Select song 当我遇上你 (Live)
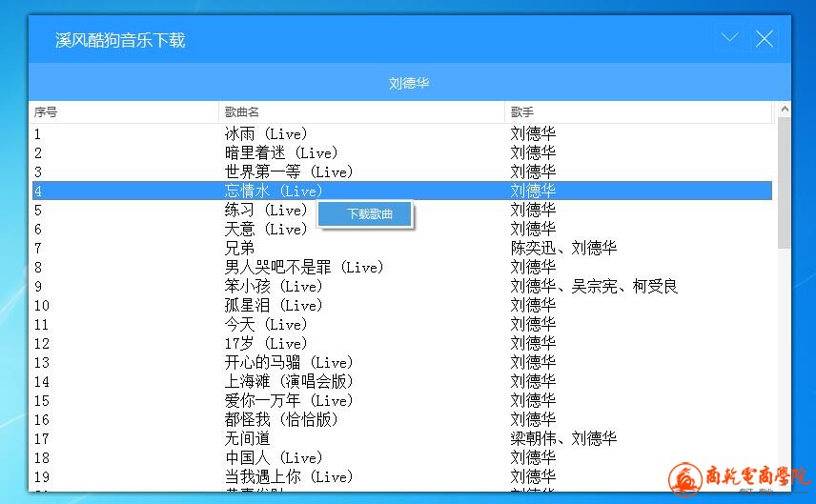The image size is (816, 504). pos(289,477)
